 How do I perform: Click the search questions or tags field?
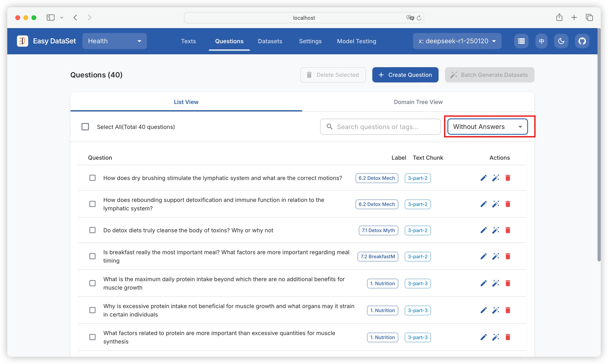(380, 127)
